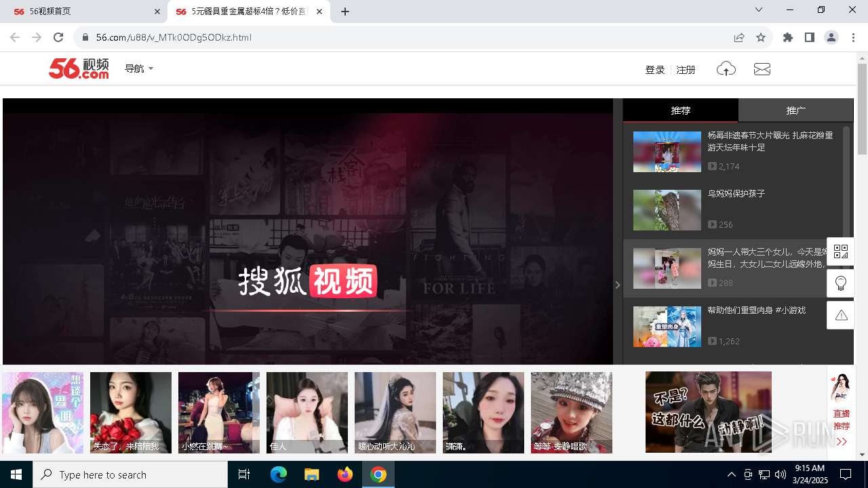Open the Chrome profile avatar
Image resolution: width=868 pixels, height=488 pixels.
coord(831,37)
